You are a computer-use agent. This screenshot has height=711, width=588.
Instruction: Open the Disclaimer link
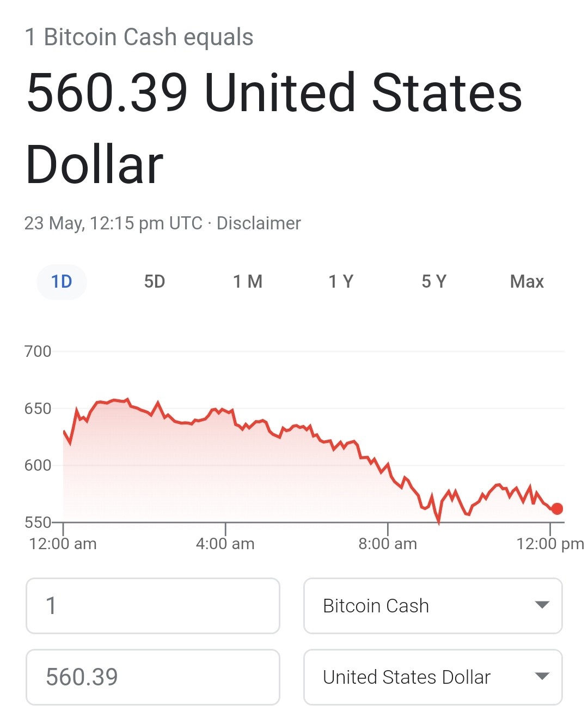(x=259, y=223)
